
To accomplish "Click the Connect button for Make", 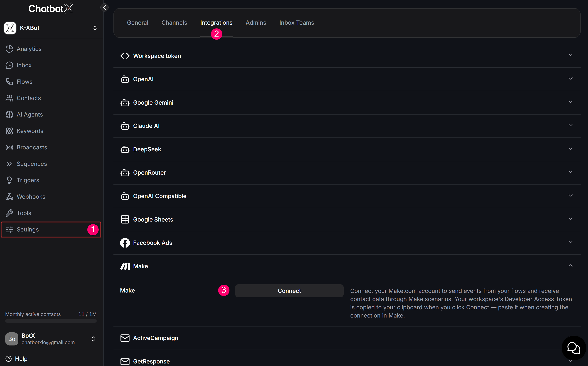I will [289, 291].
